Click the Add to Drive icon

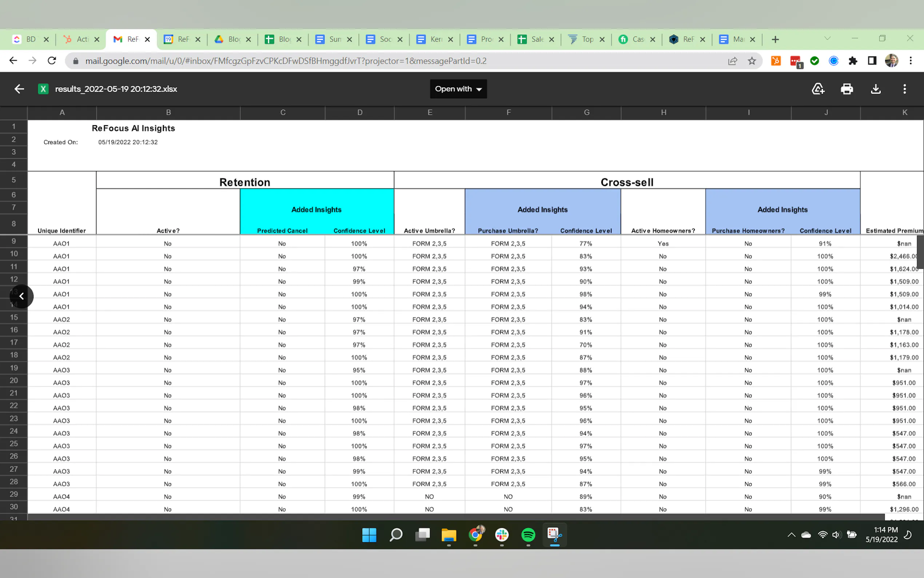(818, 89)
